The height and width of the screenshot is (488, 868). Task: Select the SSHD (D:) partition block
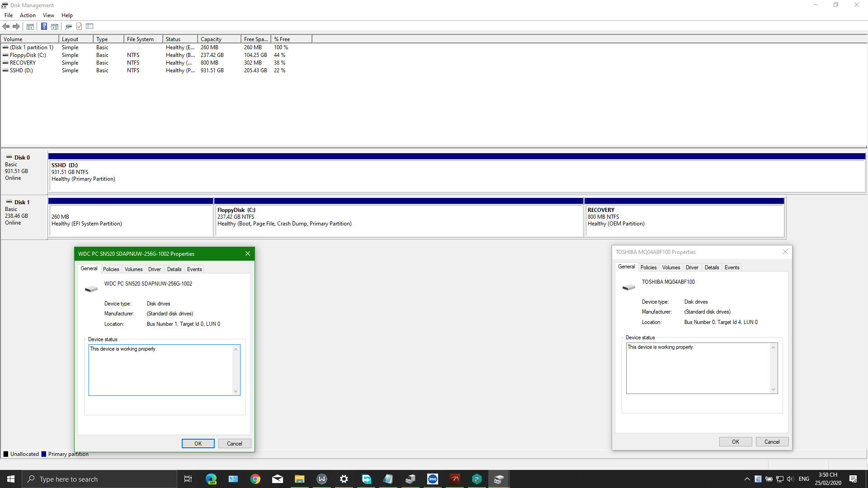(457, 173)
